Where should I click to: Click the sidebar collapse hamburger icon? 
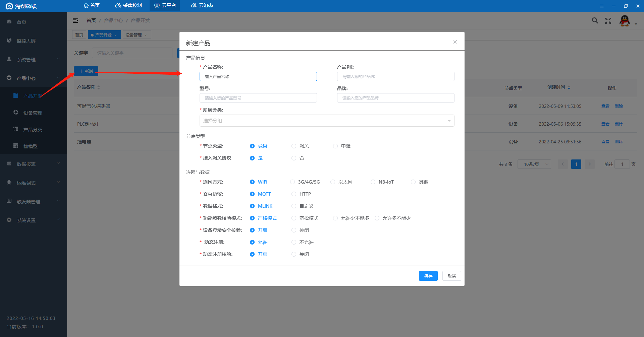[75, 20]
